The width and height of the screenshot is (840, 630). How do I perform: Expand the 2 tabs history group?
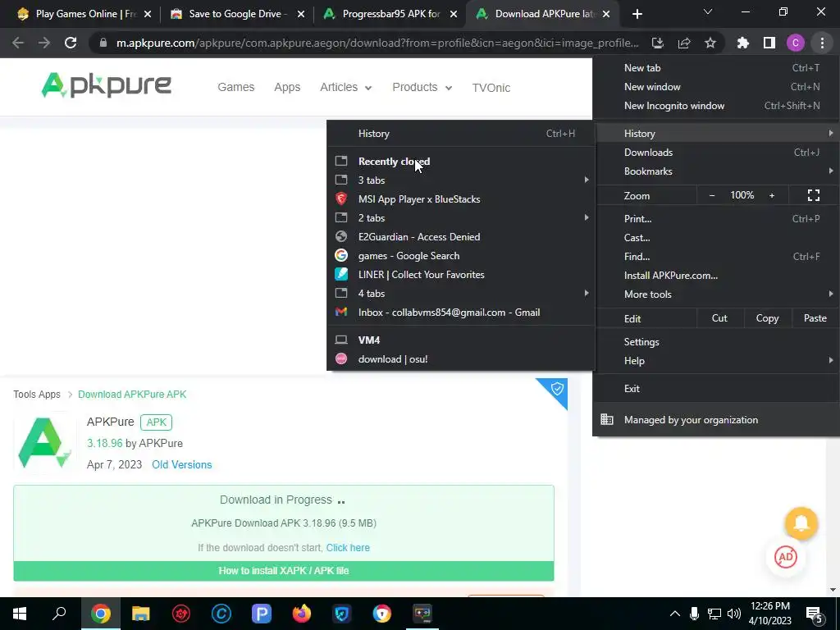[x=461, y=217]
